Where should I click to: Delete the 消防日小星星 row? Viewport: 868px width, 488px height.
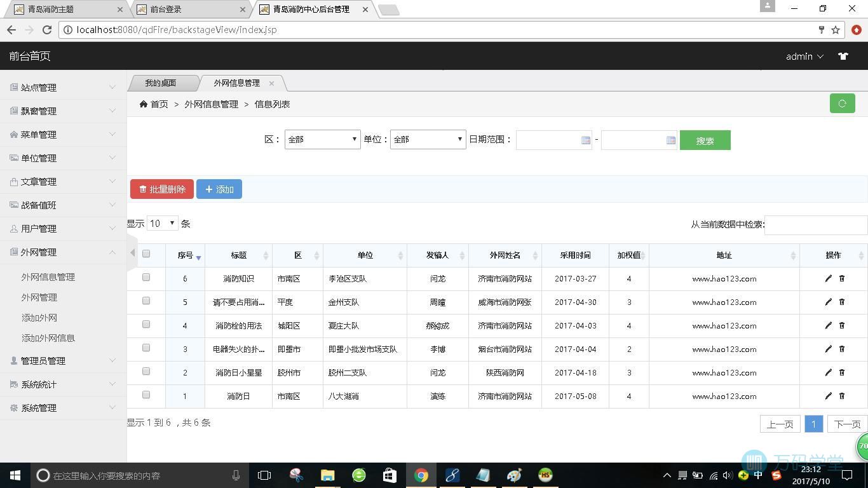(x=842, y=372)
